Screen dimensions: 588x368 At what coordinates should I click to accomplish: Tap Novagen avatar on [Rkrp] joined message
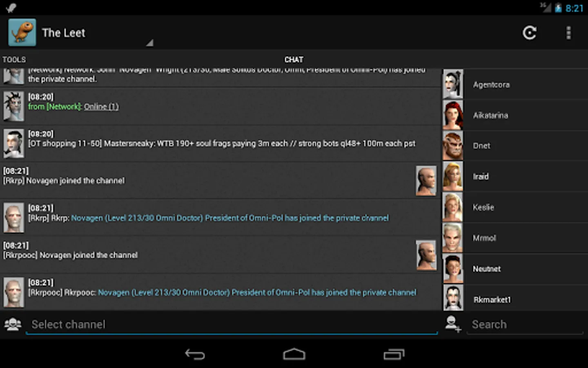coord(426,181)
